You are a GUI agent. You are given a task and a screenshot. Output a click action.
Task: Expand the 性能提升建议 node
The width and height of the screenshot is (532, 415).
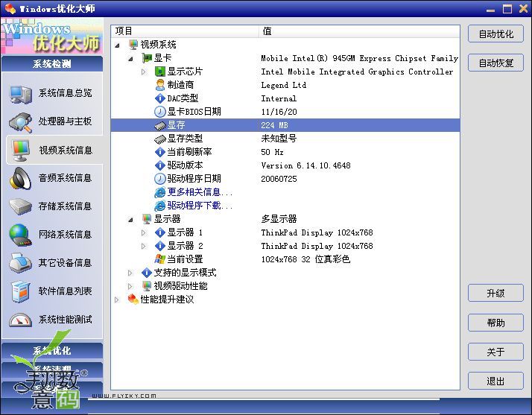point(117,300)
